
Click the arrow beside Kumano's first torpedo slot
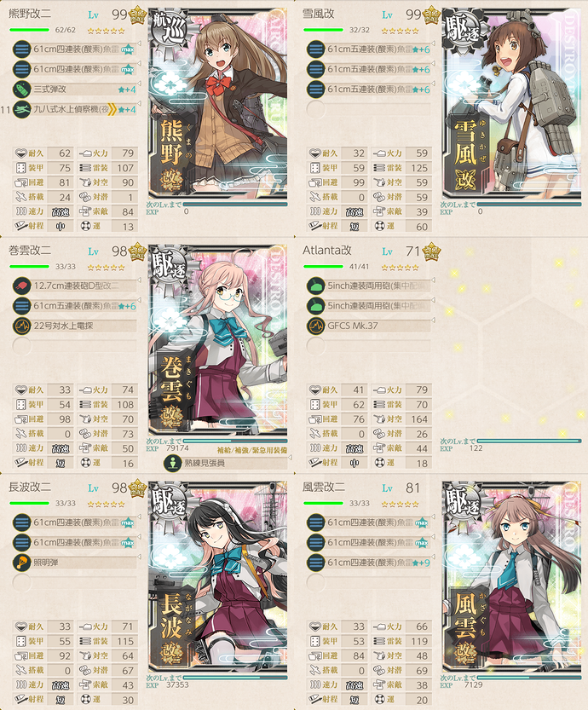point(139,43)
